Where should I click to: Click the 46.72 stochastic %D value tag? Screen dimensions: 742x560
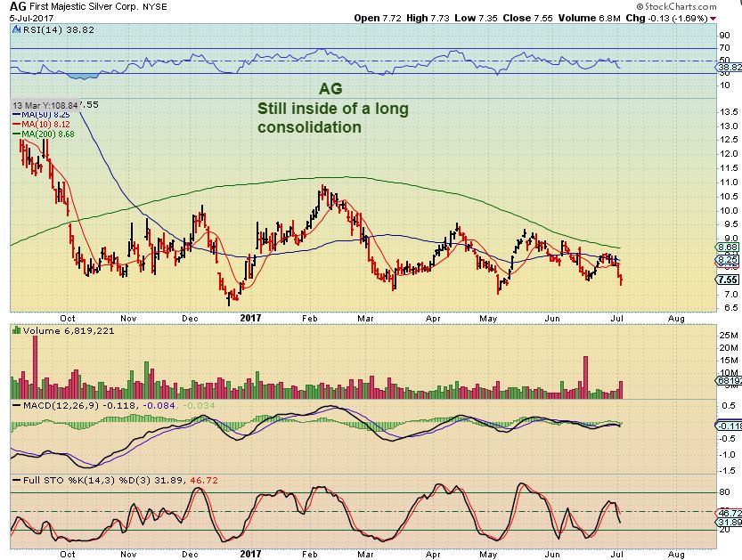point(730,513)
